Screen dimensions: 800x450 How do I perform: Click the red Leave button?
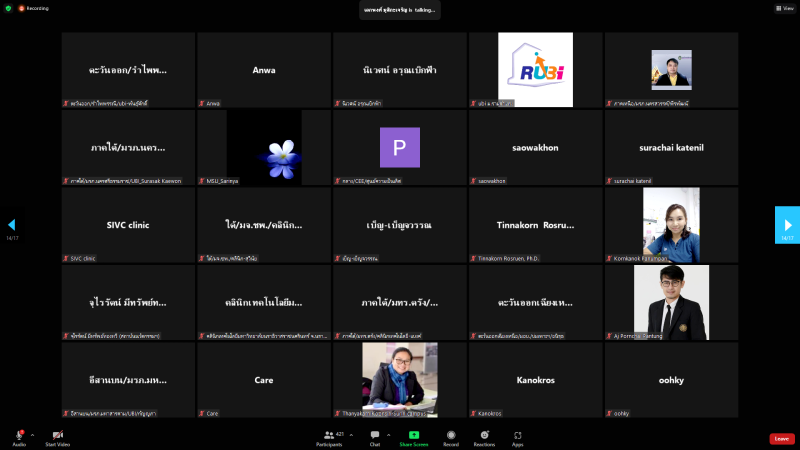pos(782,439)
